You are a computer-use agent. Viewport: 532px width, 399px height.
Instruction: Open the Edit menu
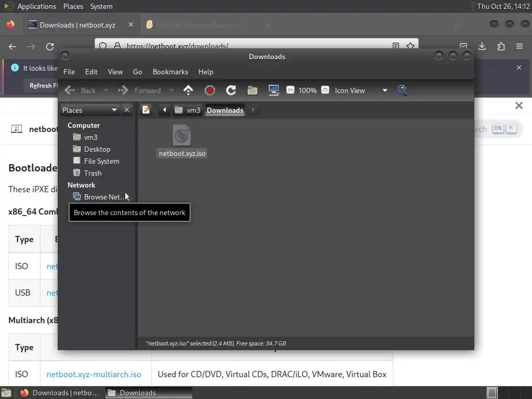point(91,72)
